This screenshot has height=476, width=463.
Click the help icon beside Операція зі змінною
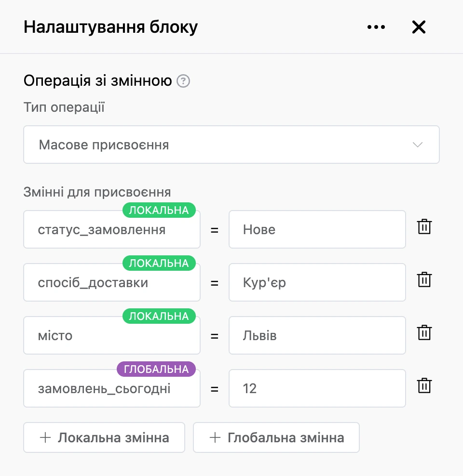tap(183, 81)
